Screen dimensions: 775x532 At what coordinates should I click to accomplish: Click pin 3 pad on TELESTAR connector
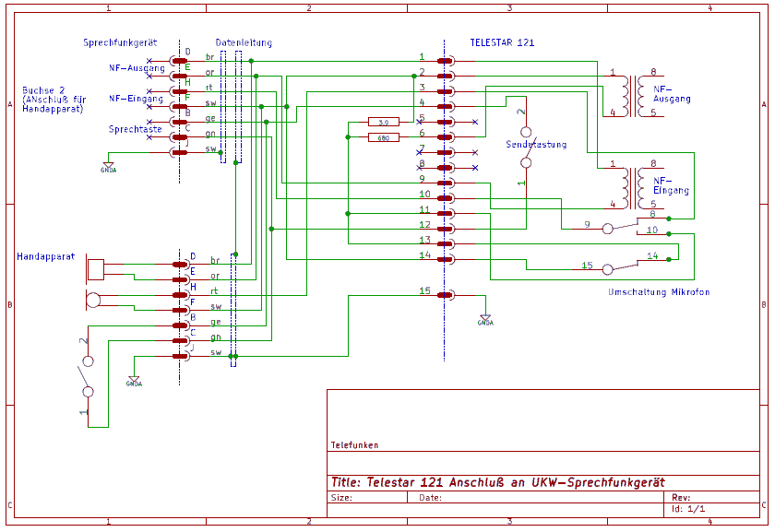point(445,91)
